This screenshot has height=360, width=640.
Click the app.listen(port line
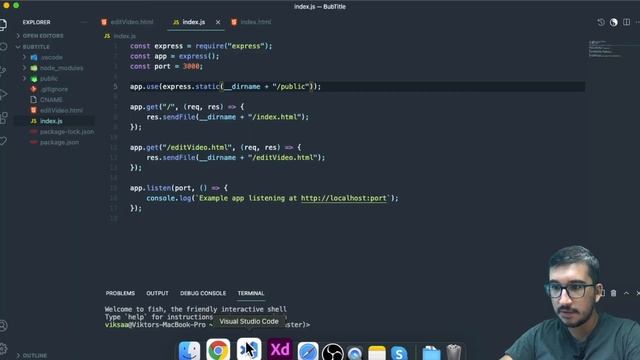(179, 188)
